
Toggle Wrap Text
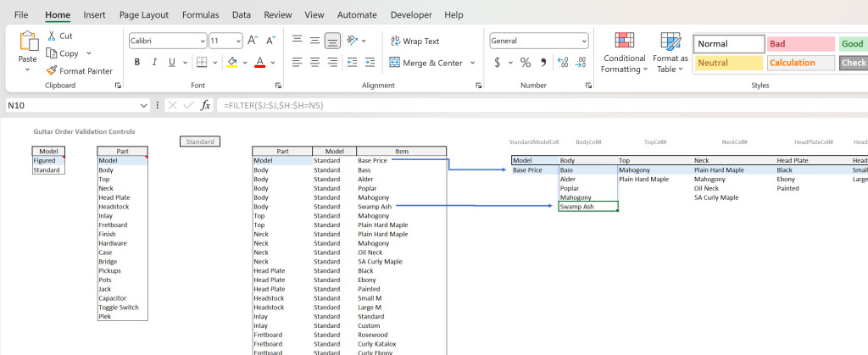pyautogui.click(x=415, y=41)
